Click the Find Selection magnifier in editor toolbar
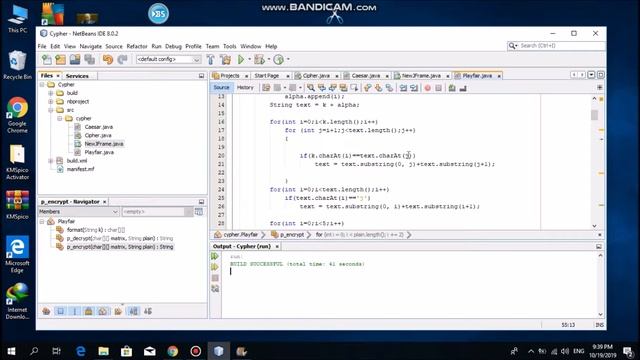Screen dimensions: 640x360 311,88
